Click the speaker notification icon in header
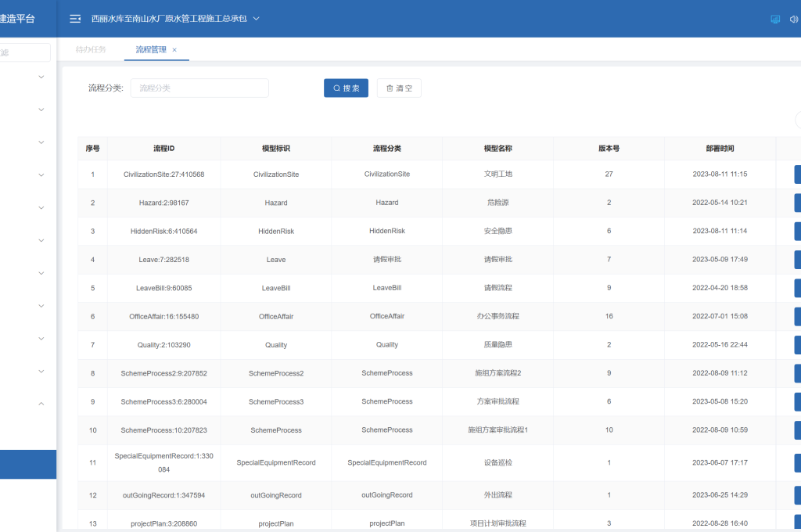The height and width of the screenshot is (532, 801). [794, 19]
